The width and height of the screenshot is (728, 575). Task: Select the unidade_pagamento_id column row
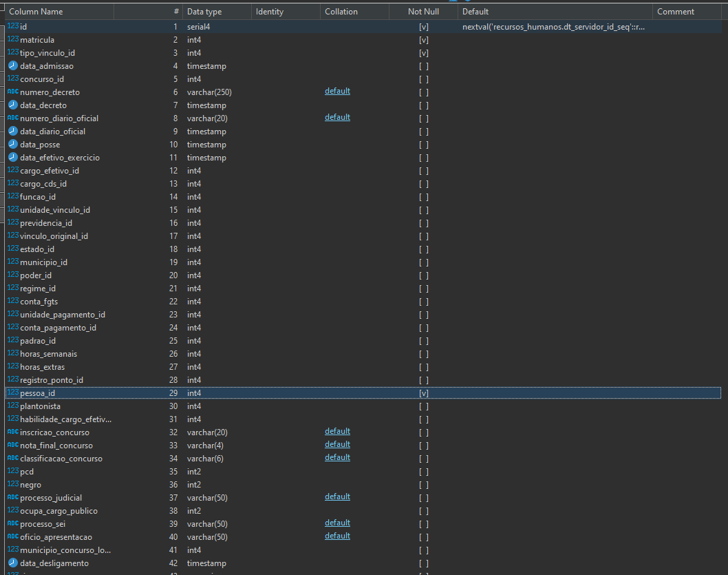363,315
